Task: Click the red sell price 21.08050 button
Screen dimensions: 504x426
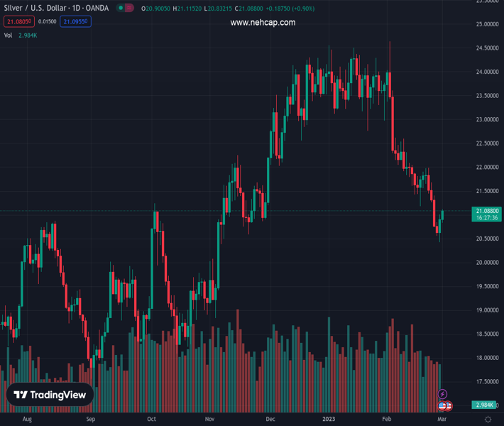Action: [x=18, y=21]
